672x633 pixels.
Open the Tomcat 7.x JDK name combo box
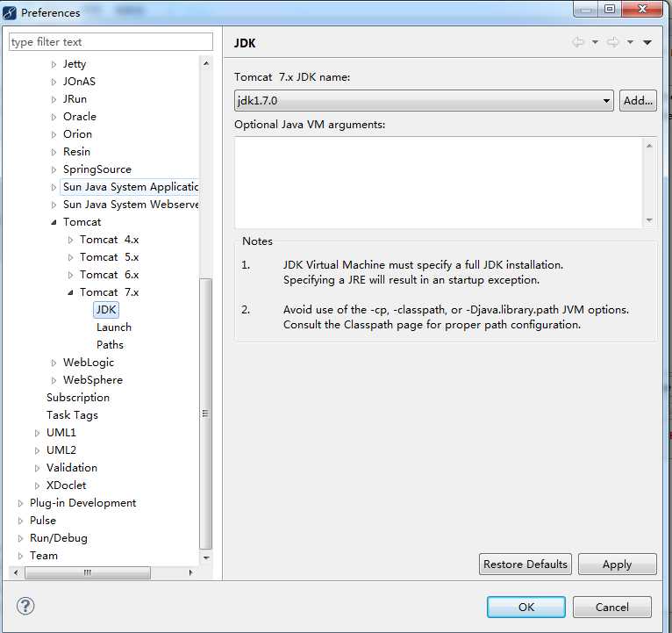pos(424,101)
